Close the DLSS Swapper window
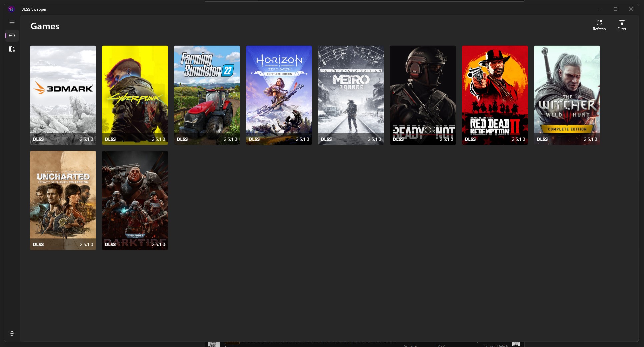The width and height of the screenshot is (644, 347). coord(631,9)
